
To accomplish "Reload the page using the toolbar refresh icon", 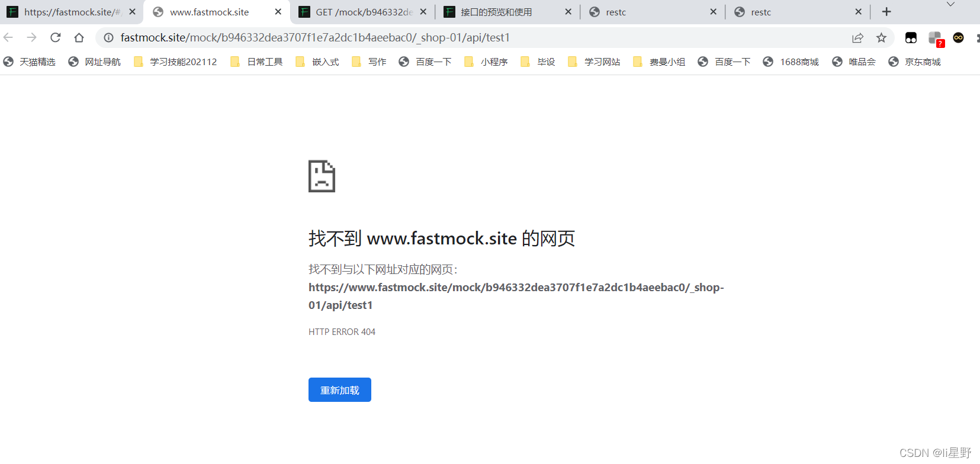I will tap(56, 37).
